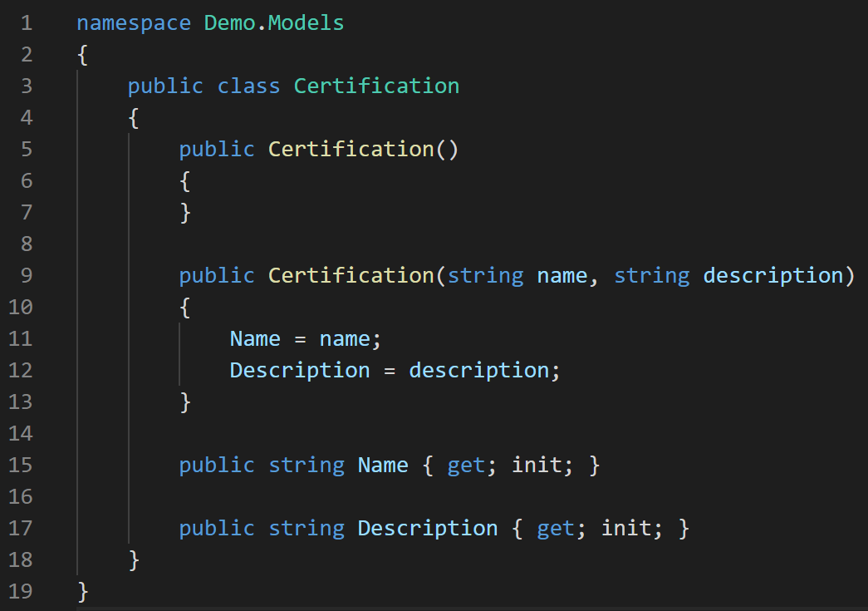The width and height of the screenshot is (868, 611).
Task: Click line number 1 in the gutter
Action: pos(26,22)
